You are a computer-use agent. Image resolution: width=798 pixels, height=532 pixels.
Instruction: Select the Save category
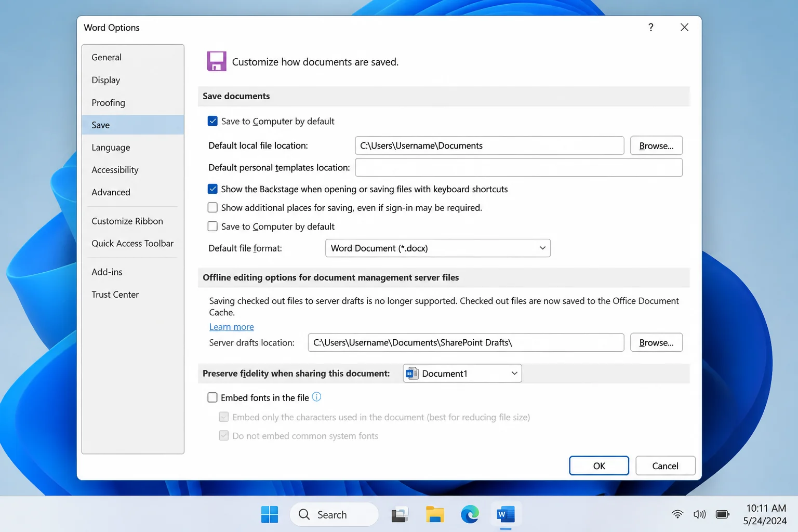click(133, 125)
